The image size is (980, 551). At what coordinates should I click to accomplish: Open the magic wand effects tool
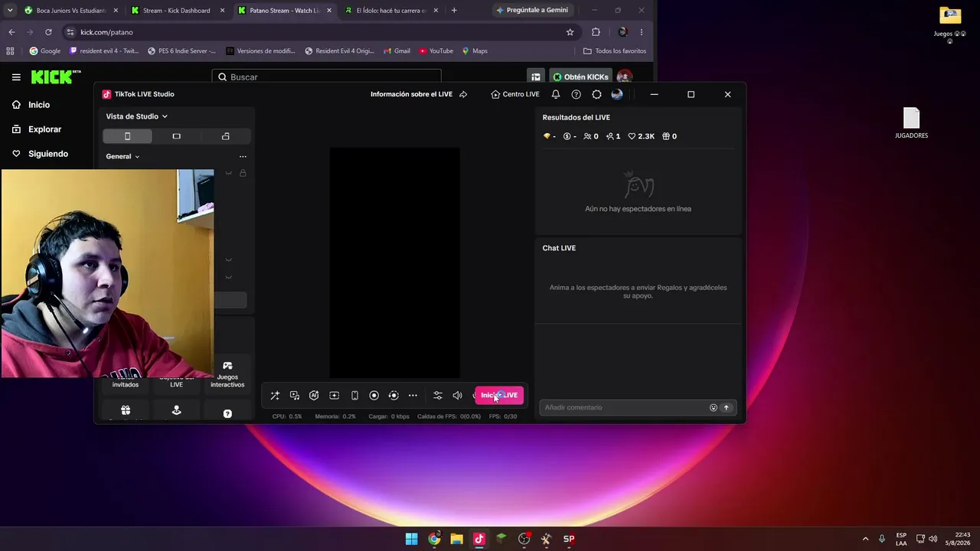(275, 396)
